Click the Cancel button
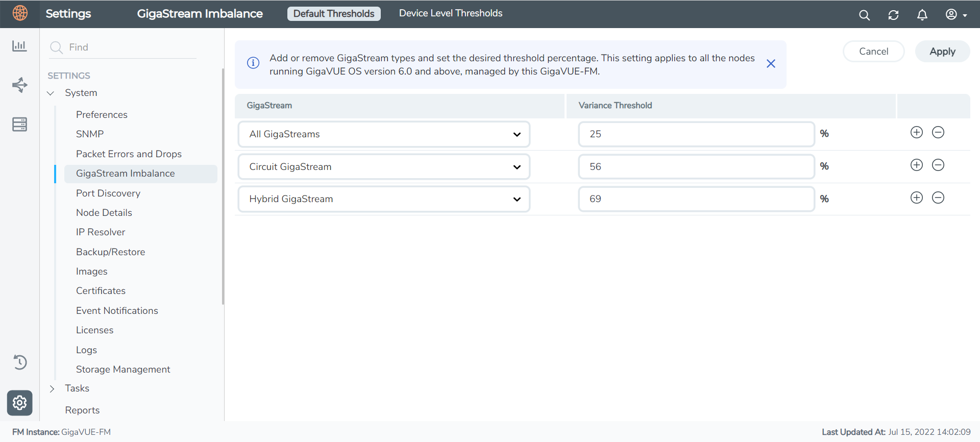The height and width of the screenshot is (442, 980). point(873,52)
